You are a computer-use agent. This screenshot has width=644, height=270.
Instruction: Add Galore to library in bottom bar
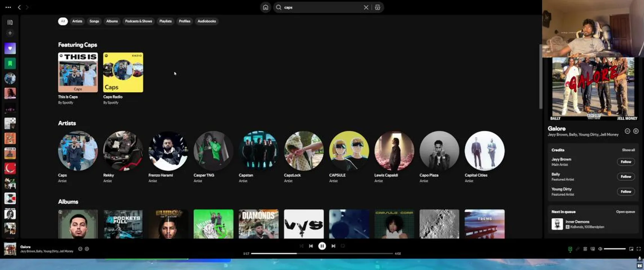[87, 249]
